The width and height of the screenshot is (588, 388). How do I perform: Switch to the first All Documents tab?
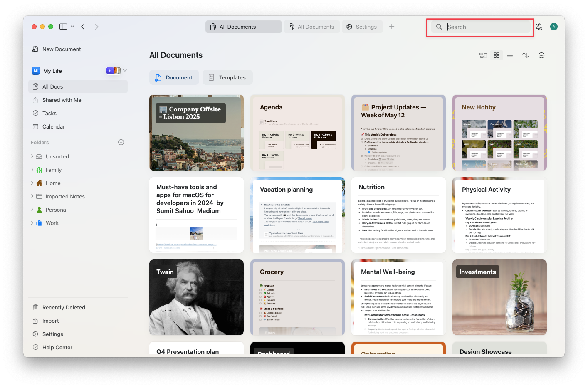pos(244,27)
